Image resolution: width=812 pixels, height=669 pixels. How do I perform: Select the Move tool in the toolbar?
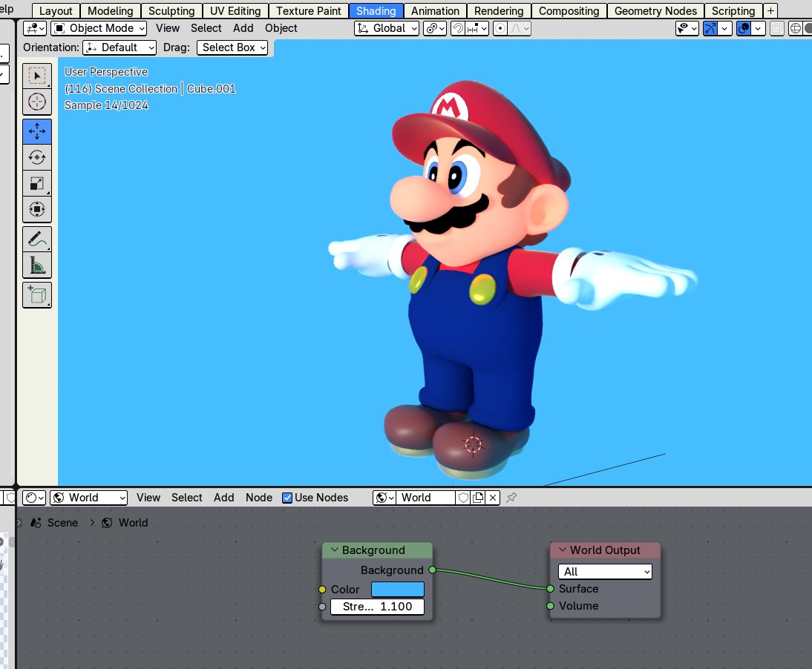pos(36,131)
